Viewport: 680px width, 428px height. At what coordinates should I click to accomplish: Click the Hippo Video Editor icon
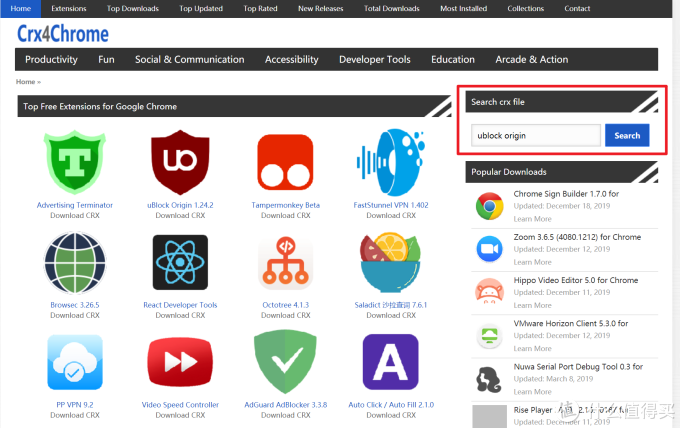(x=489, y=291)
